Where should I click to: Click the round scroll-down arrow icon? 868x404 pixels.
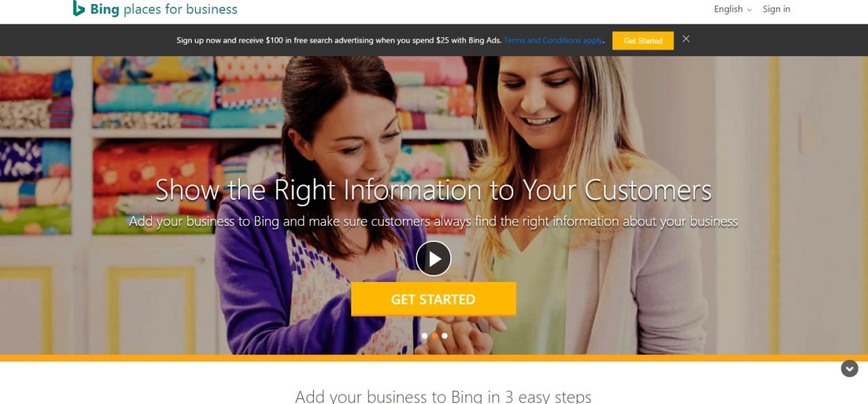tap(850, 369)
